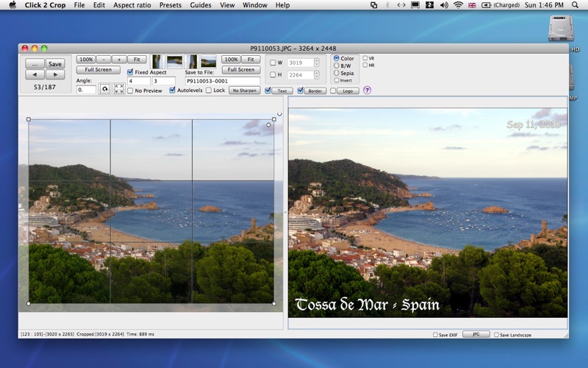Viewport: 588px width, 368px height.
Task: Enable the Invert checkbox
Action: 337,80
